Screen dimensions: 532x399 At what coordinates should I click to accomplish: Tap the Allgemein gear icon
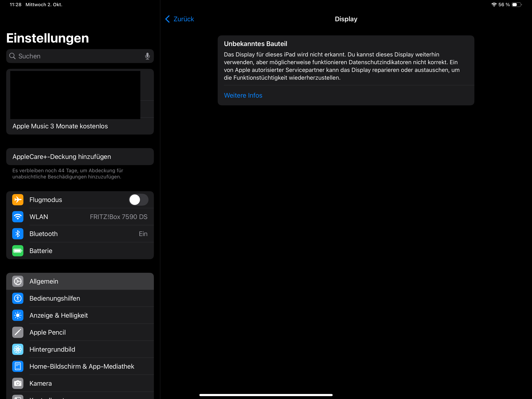click(x=18, y=281)
